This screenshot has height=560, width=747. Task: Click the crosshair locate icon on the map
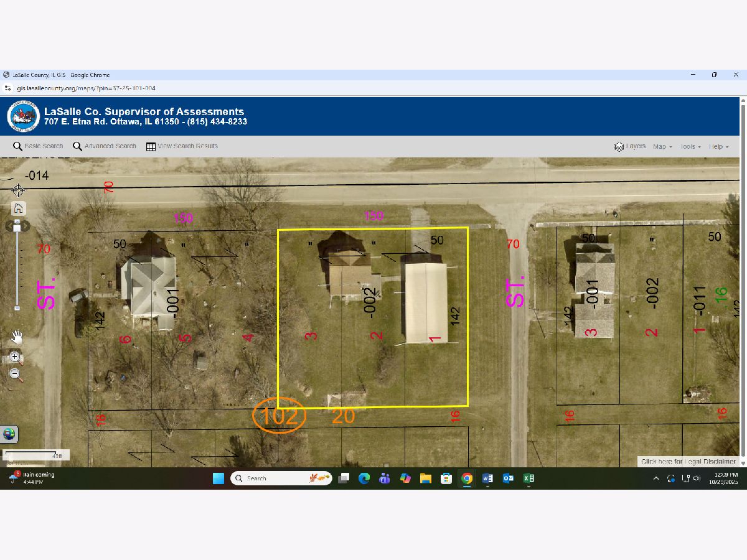coord(18,190)
